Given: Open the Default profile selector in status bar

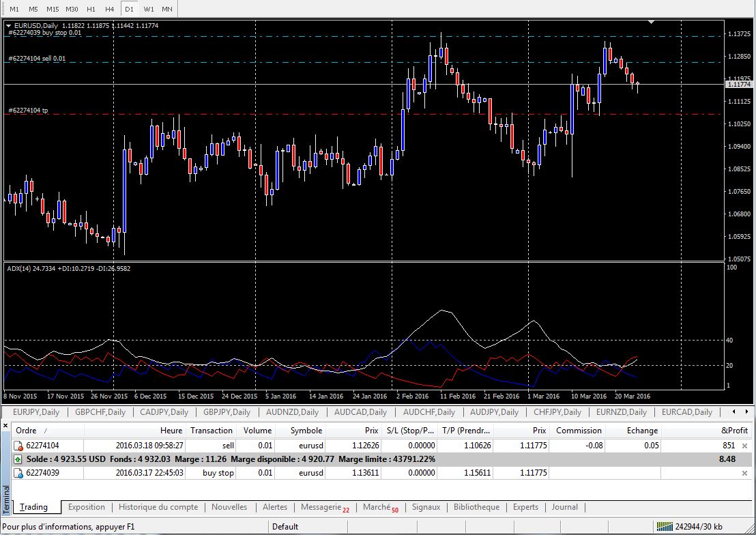Looking at the screenshot, I should 285,526.
